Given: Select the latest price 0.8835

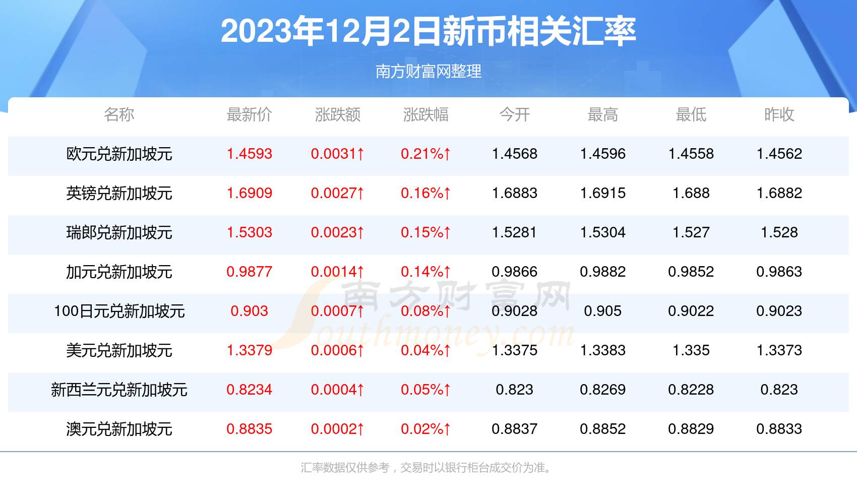Looking at the screenshot, I should (x=250, y=429).
